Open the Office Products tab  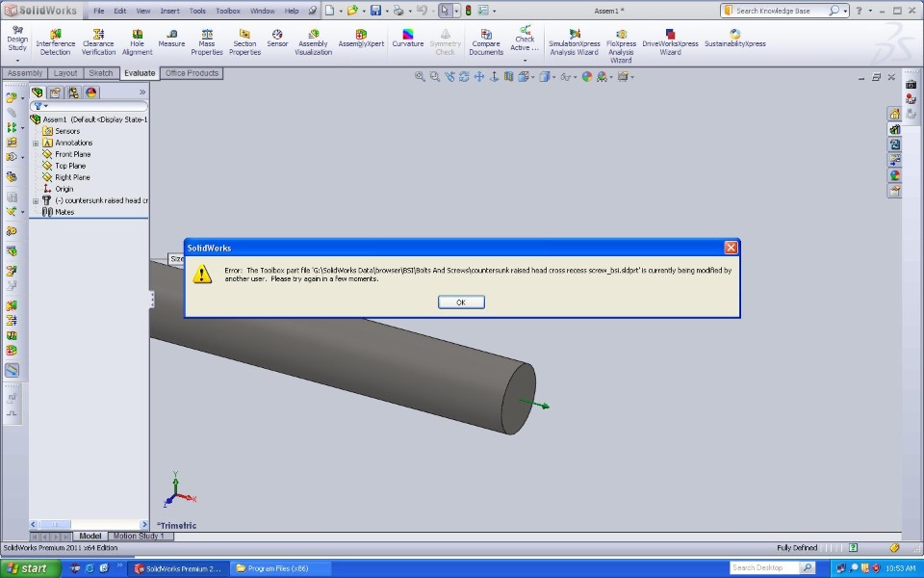coord(192,73)
